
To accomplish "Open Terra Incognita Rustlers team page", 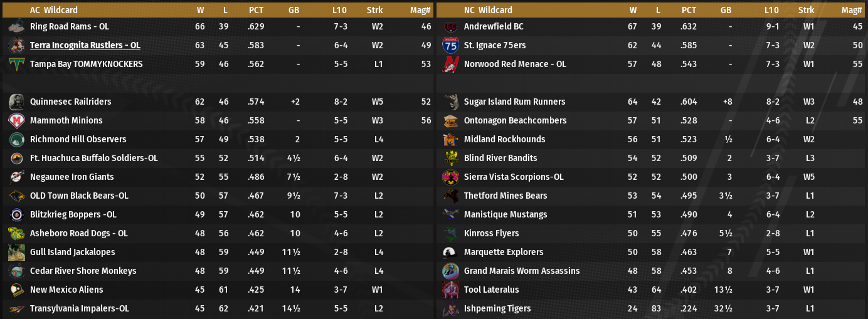I will coord(85,45).
